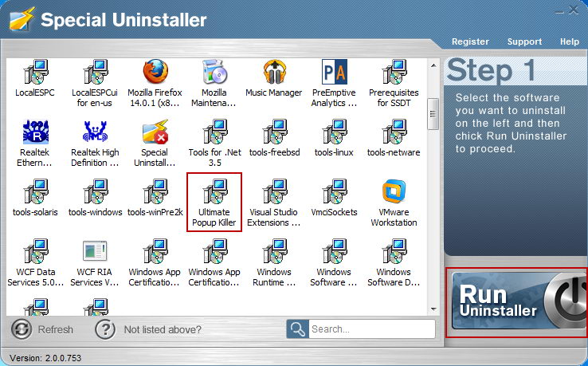
Task: Click the question mark help icon
Action: coord(105,329)
